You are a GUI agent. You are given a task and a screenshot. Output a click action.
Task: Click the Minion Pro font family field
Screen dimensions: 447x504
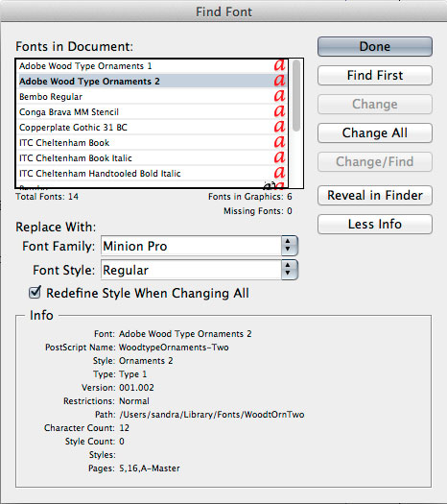tap(192, 246)
